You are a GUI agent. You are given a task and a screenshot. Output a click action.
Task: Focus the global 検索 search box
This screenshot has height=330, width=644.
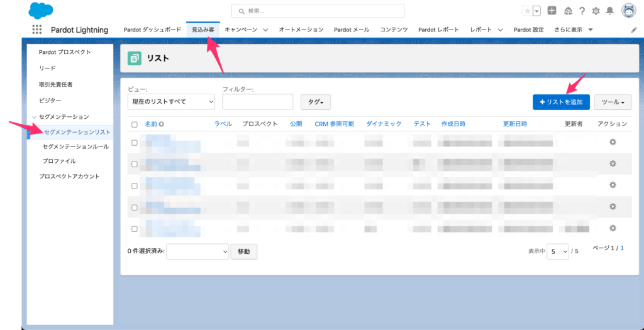coord(318,11)
